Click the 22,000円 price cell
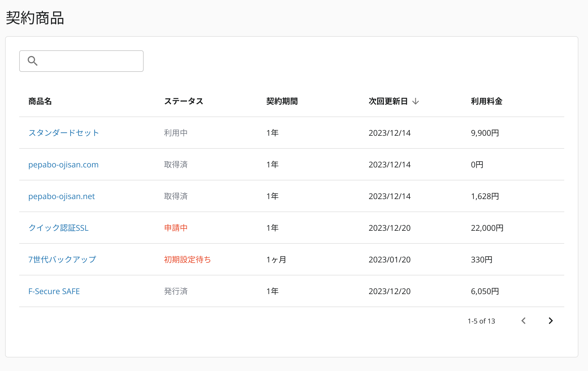Viewport: 588px width, 371px height. 487,228
